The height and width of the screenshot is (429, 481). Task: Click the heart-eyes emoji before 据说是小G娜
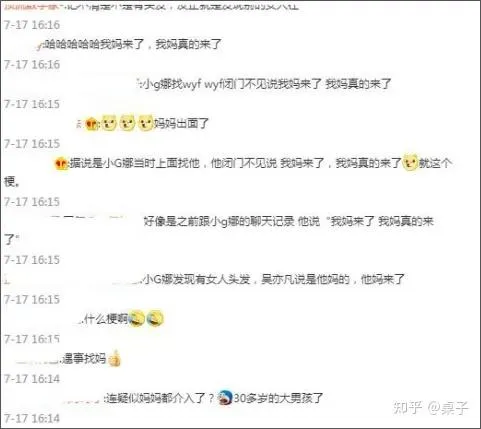61,164
